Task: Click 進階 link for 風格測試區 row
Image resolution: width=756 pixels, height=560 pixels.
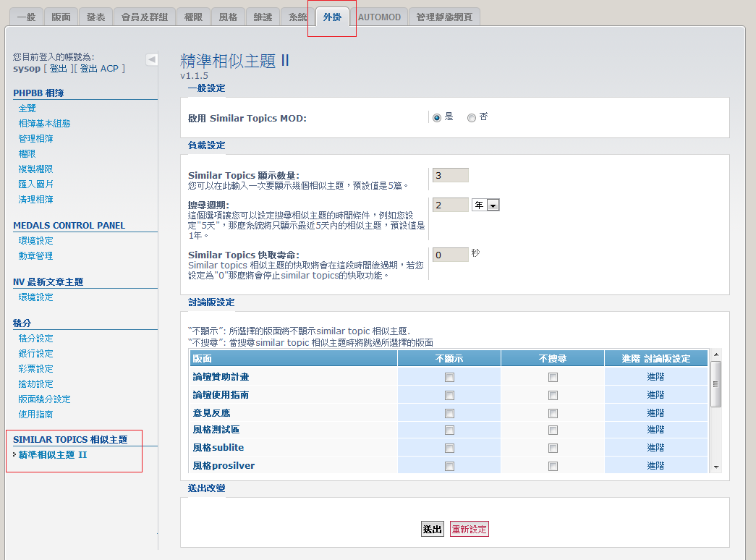Action: tap(655, 430)
